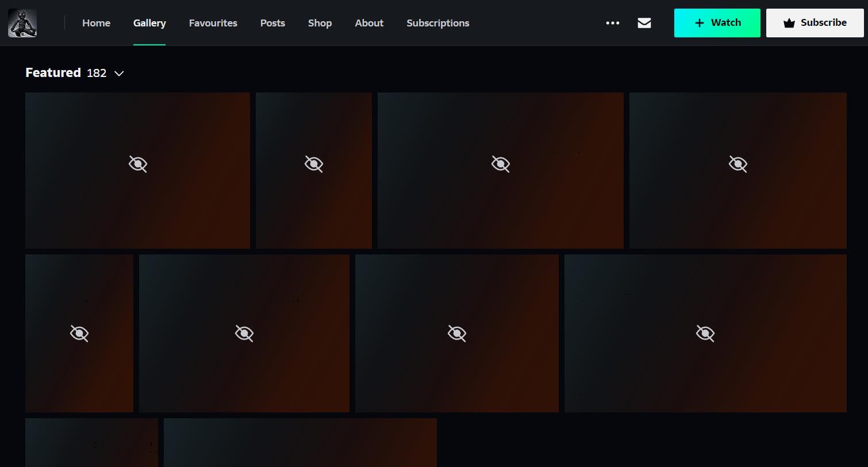This screenshot has height=467, width=868.
Task: Click hidden-eye icon on narrow second top-row thumbnail
Action: (314, 164)
